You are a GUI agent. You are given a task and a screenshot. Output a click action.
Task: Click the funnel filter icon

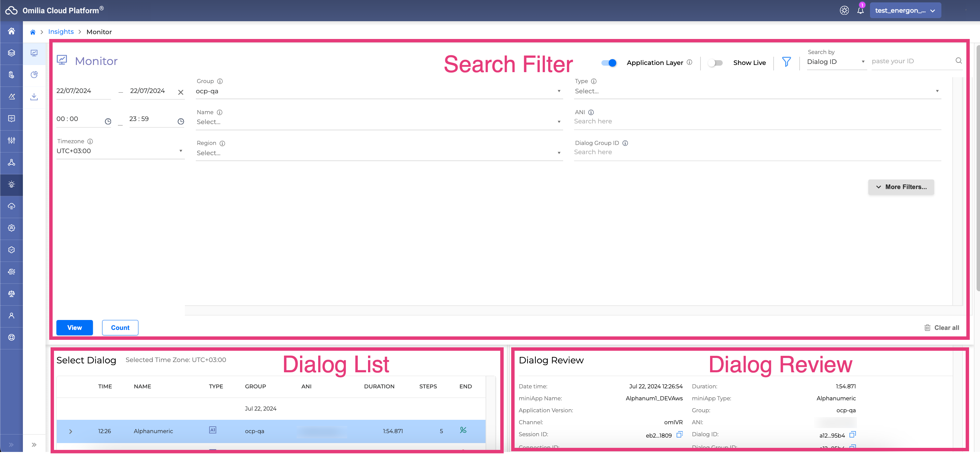786,62
